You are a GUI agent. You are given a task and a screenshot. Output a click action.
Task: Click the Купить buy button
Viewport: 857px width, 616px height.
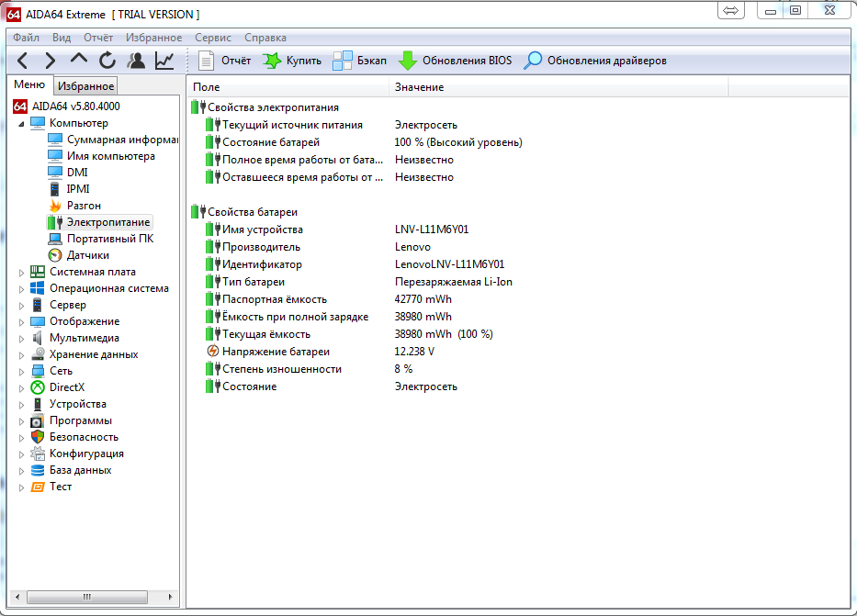292,61
